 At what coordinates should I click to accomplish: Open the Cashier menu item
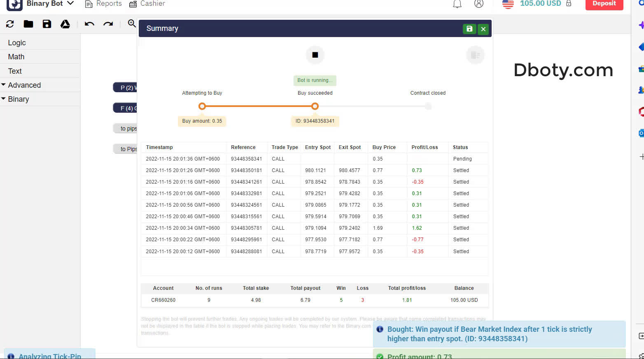(147, 4)
